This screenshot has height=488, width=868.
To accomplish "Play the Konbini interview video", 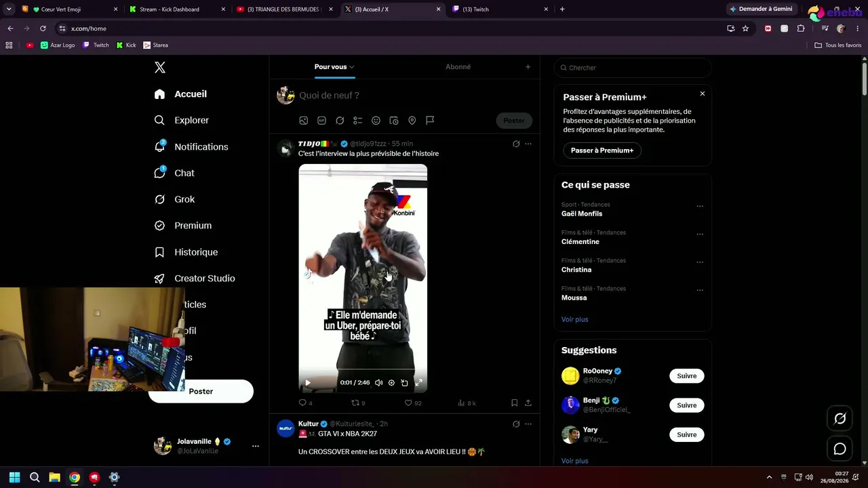I will [x=307, y=383].
